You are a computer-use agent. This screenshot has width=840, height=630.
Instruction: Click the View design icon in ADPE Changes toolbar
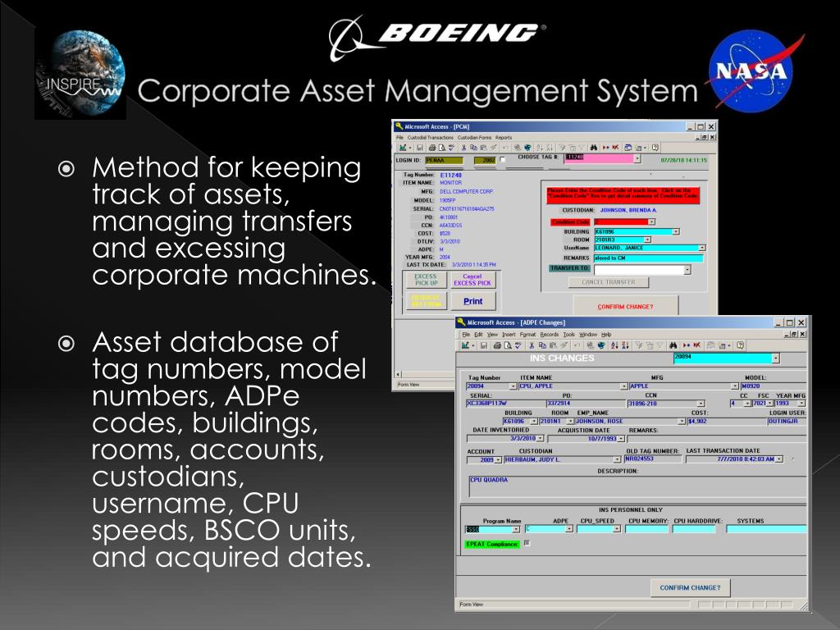point(465,345)
